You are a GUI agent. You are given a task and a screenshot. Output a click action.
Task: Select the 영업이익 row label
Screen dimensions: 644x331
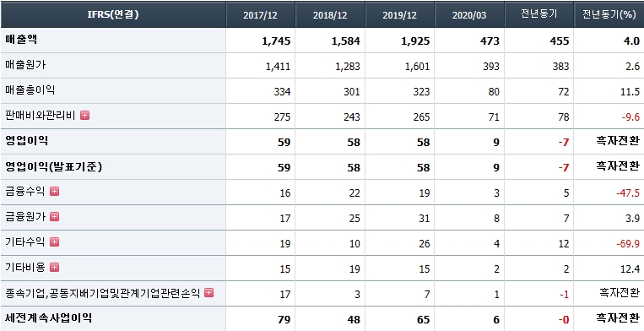pos(27,141)
